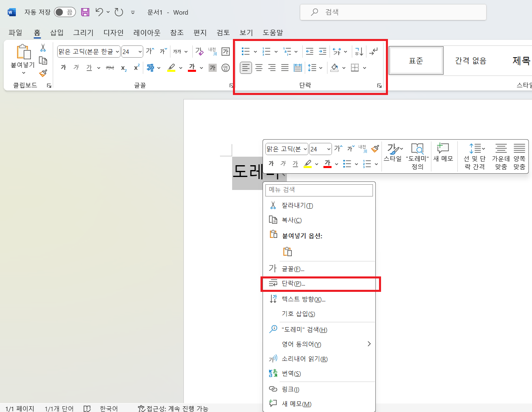532x412 pixels.
Task: Open the ribbon font size dropdown
Action: 140,52
